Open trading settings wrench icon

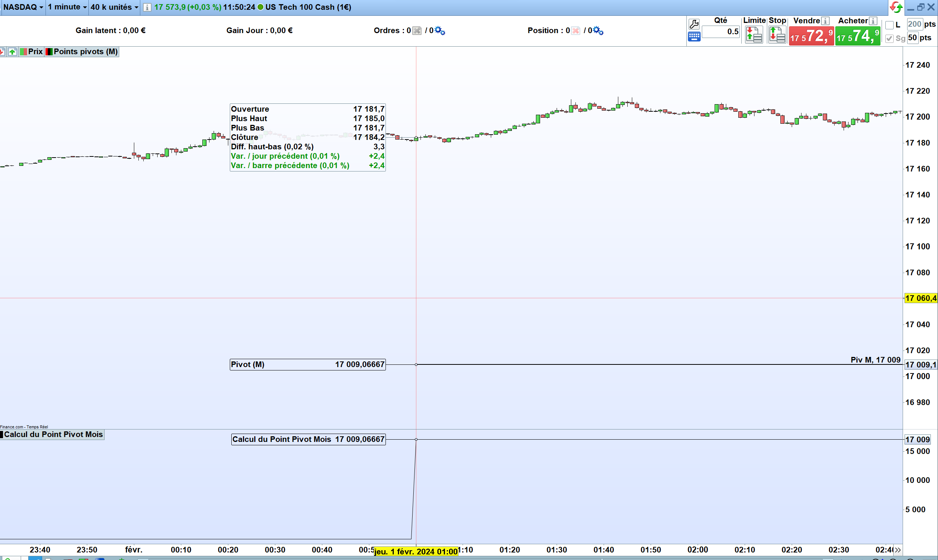pos(694,24)
